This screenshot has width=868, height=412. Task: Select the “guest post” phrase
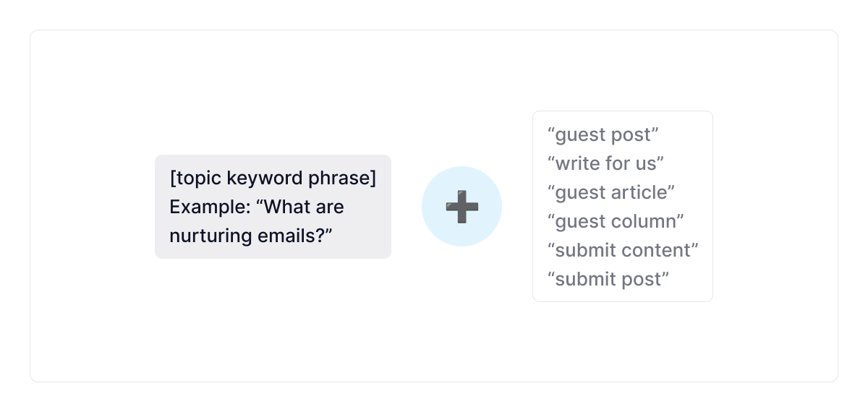coord(603,134)
